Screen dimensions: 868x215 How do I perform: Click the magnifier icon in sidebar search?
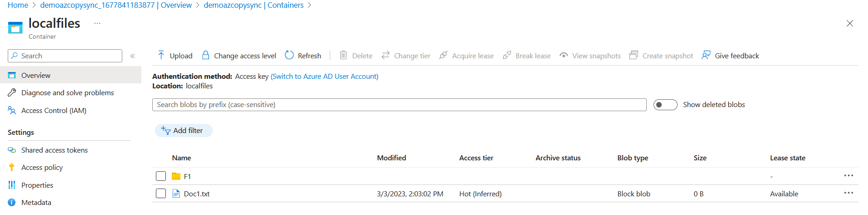(x=15, y=56)
